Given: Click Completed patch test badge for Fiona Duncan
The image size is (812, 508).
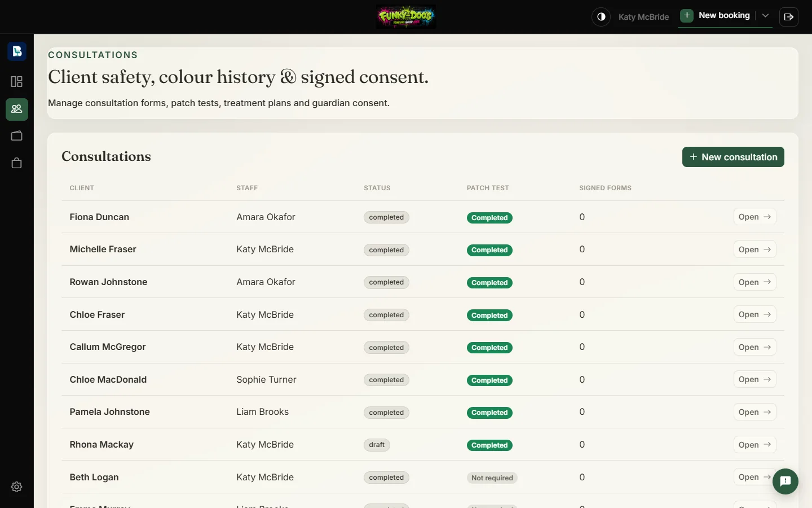Looking at the screenshot, I should 489,218.
